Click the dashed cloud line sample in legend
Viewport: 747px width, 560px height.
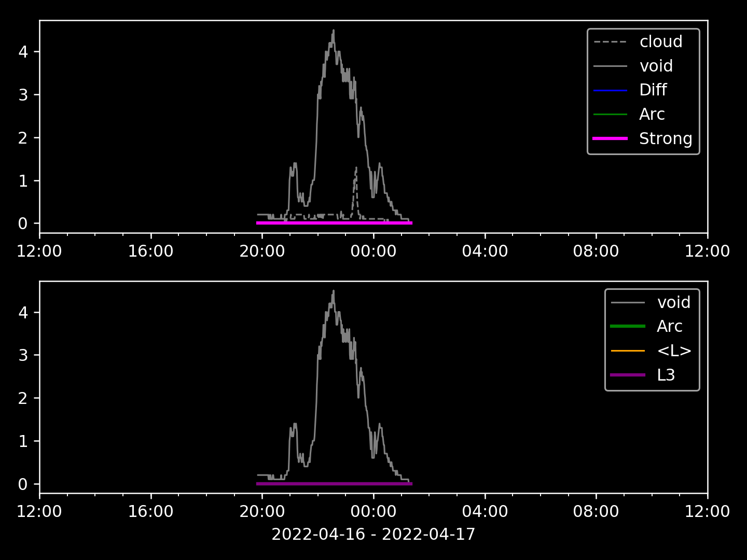click(610, 41)
